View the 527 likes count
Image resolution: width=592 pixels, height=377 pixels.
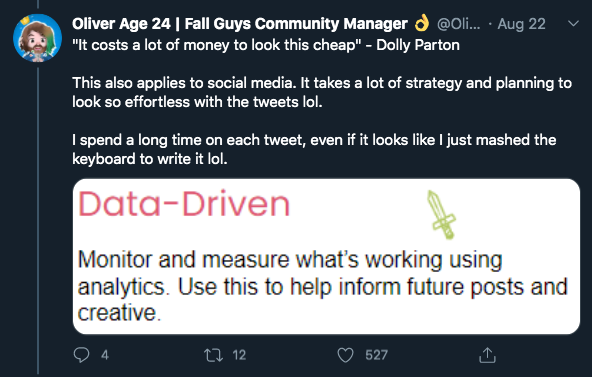376,355
